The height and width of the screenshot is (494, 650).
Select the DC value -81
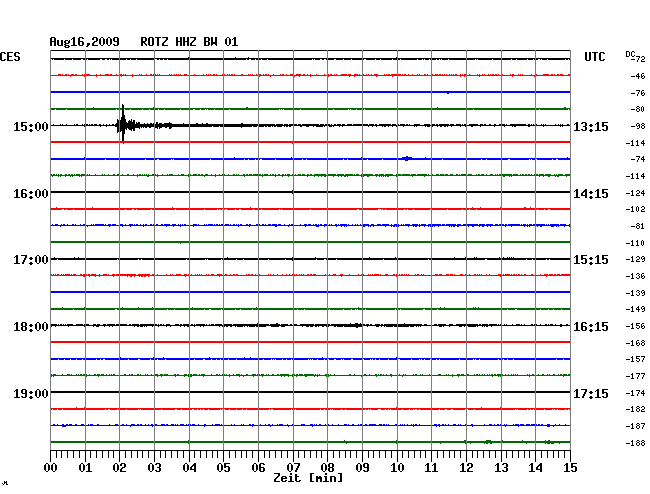pos(638,226)
